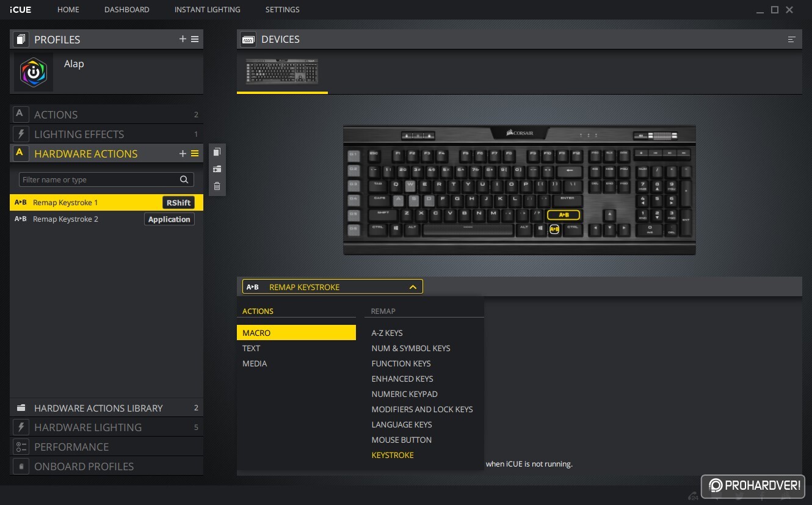Add a new profile with the plus icon
The image size is (812, 505).
click(183, 39)
